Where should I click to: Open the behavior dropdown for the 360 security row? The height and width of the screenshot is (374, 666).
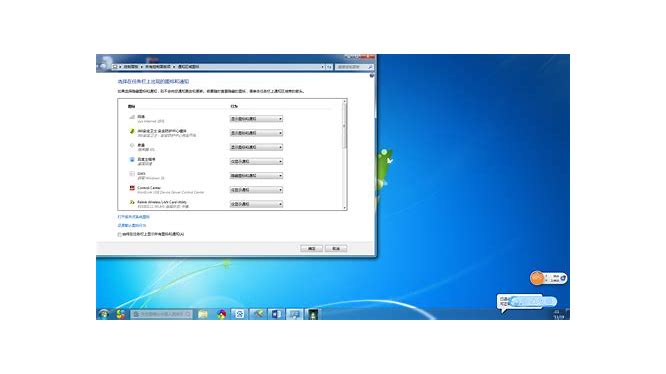tap(256, 133)
